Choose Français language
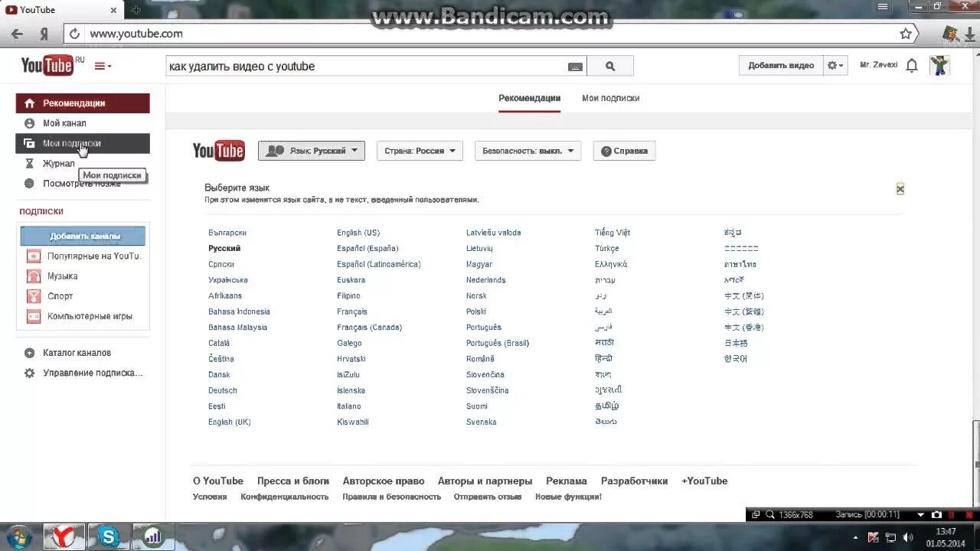This screenshot has height=551, width=980. pyautogui.click(x=352, y=311)
